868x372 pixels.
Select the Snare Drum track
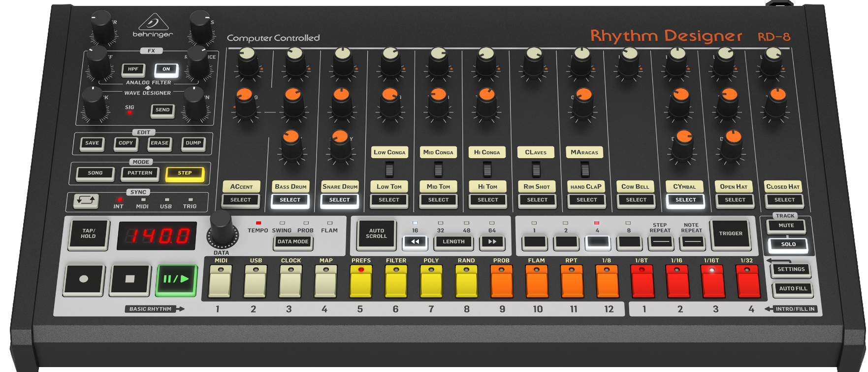(340, 200)
